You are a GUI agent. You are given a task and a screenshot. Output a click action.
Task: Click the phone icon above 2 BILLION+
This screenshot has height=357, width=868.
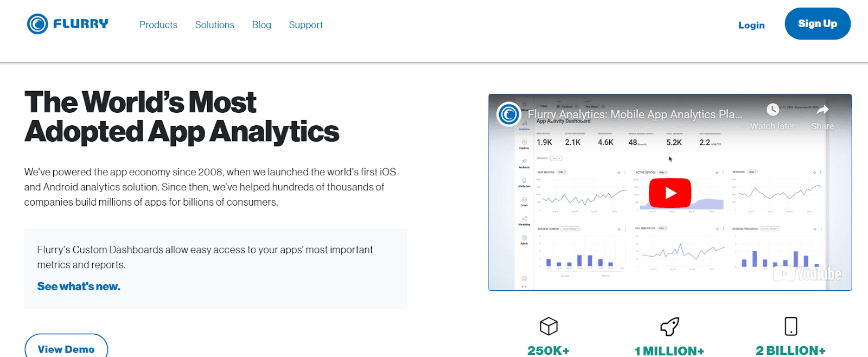[x=790, y=326]
